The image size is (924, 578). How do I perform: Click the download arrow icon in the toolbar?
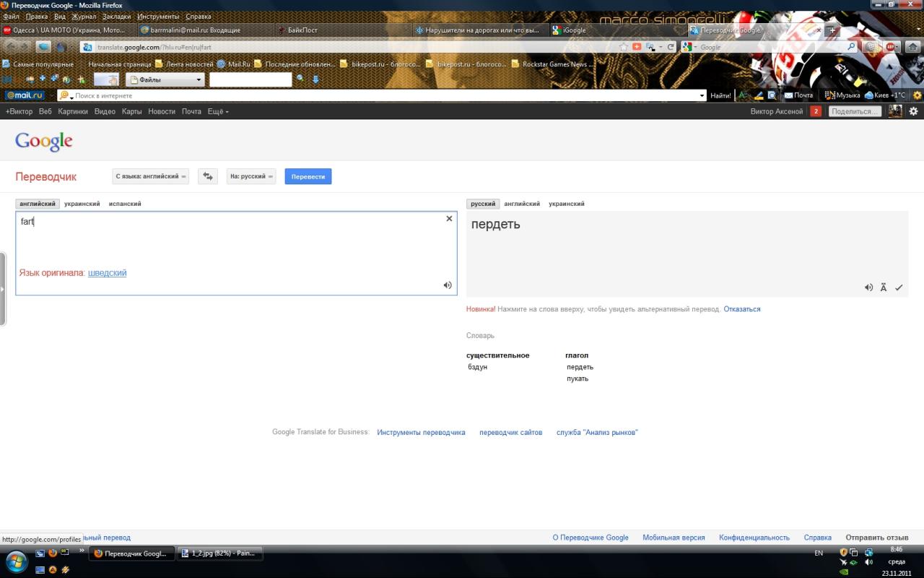point(315,79)
